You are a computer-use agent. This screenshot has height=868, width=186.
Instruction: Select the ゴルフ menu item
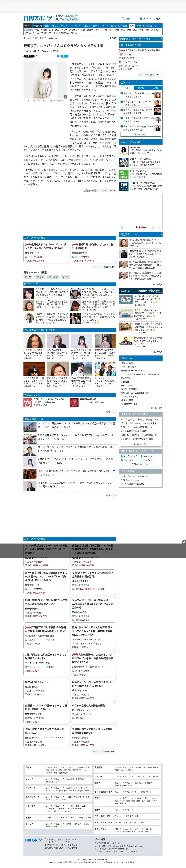pyautogui.click(x=87, y=26)
